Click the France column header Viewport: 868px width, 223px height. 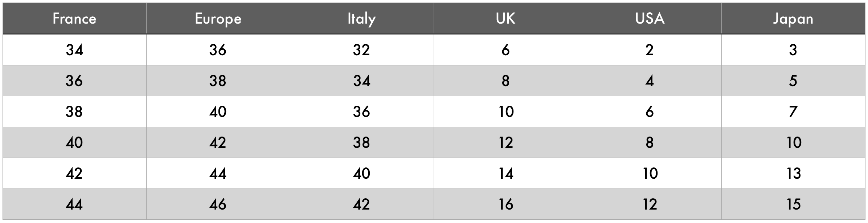pyautogui.click(x=74, y=19)
